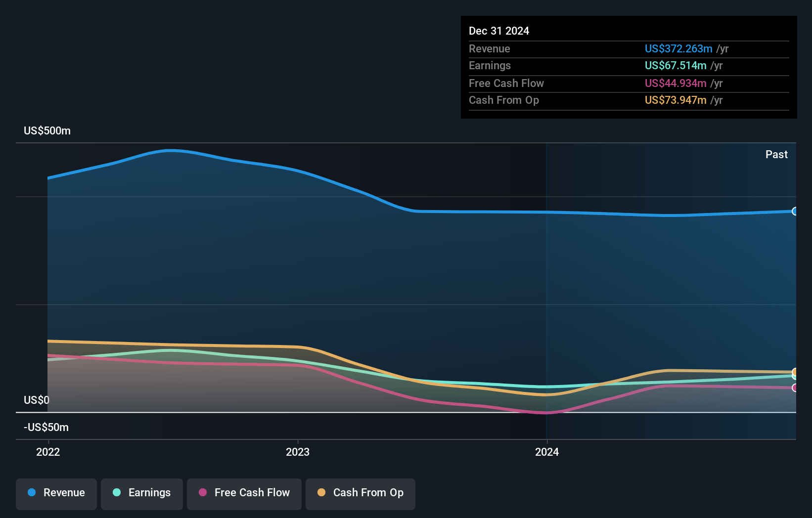Click the Earnings row label in tooltip
This screenshot has height=518, width=812.
point(490,65)
